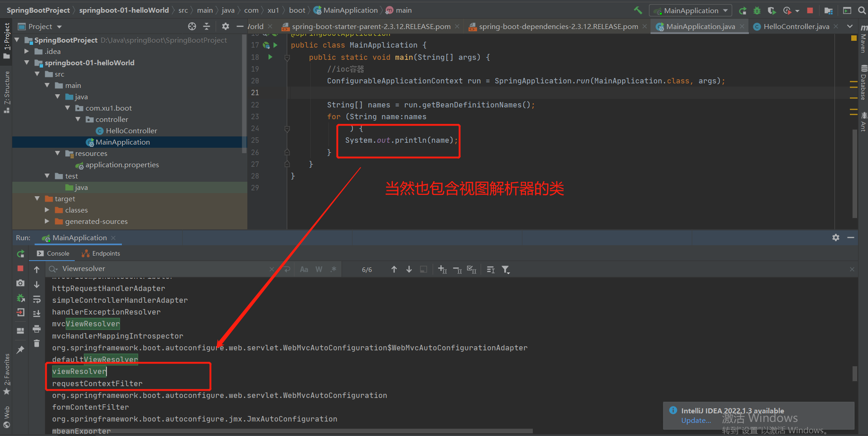Screen dimensions: 868x436
Task: Collapse the controller package
Action: [x=78, y=119]
